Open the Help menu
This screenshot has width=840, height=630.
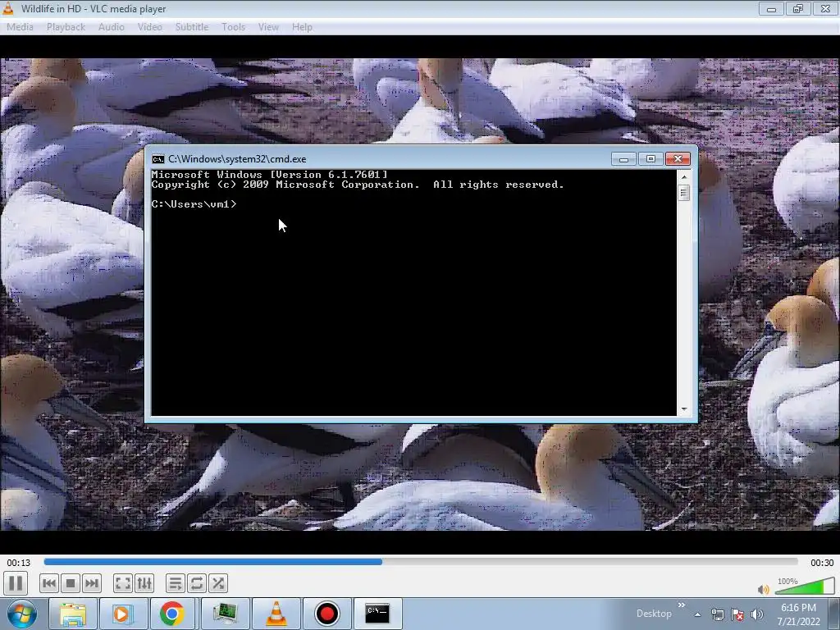click(302, 27)
